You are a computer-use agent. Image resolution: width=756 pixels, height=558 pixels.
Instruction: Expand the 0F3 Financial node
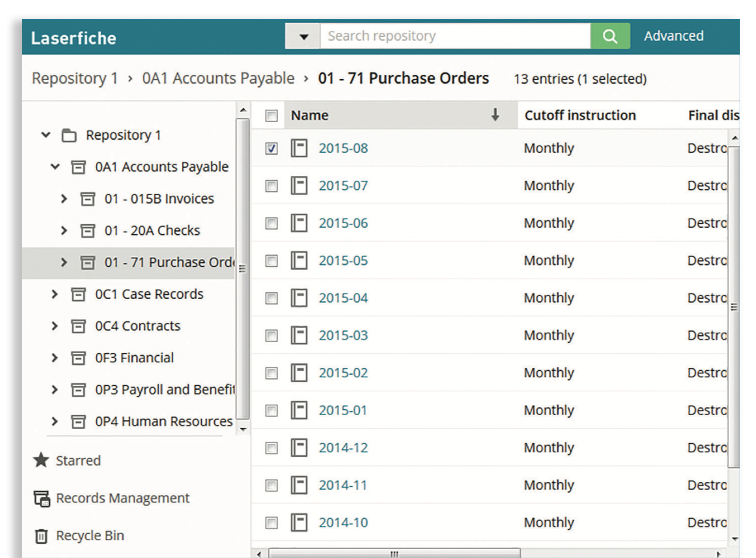(55, 358)
